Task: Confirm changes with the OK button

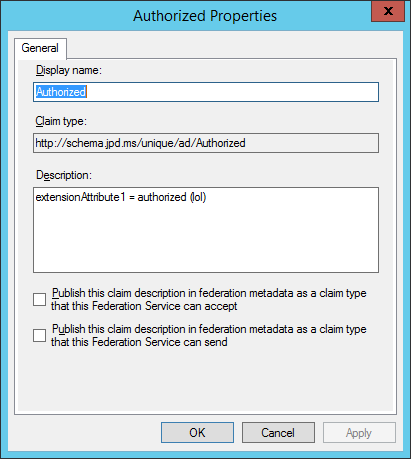Action: 197,433
